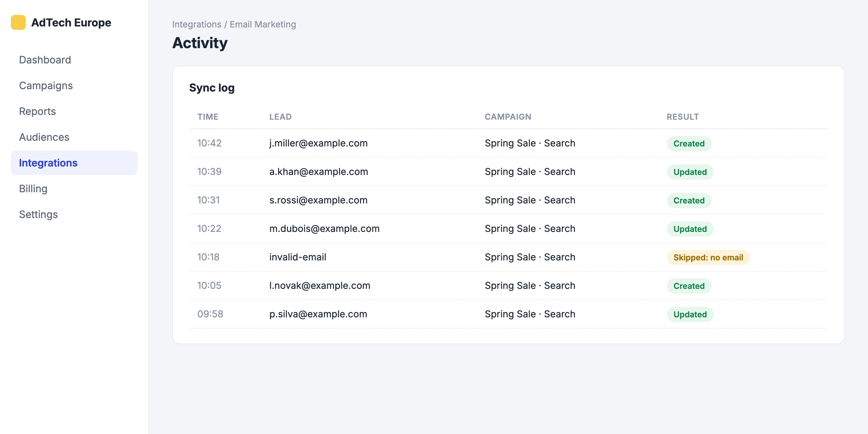Click the 10:39 timestamp

210,172
